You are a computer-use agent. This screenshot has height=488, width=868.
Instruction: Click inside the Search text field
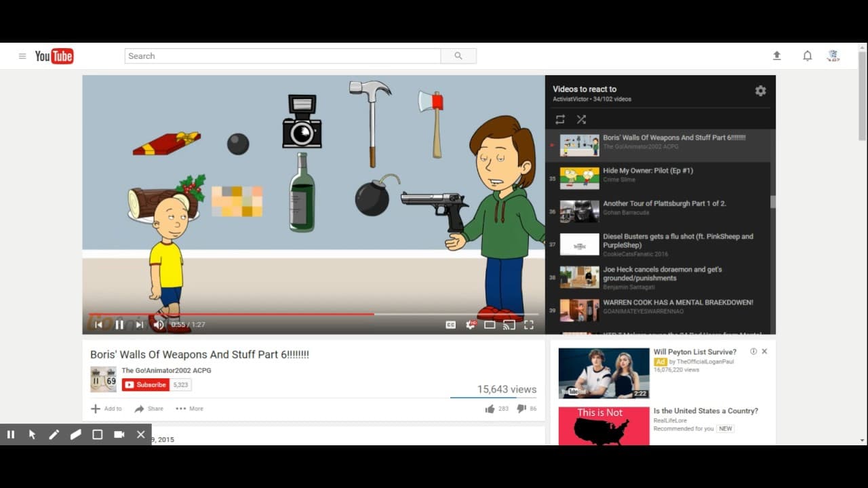click(283, 56)
